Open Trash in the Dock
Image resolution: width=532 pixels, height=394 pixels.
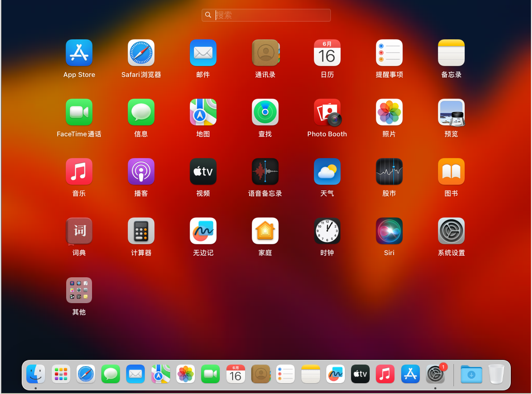click(x=496, y=374)
